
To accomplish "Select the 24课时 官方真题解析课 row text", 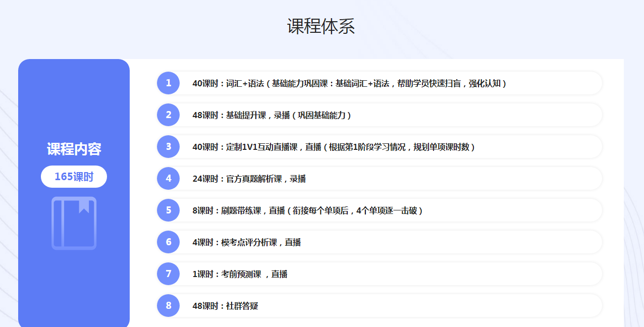I will click(249, 179).
